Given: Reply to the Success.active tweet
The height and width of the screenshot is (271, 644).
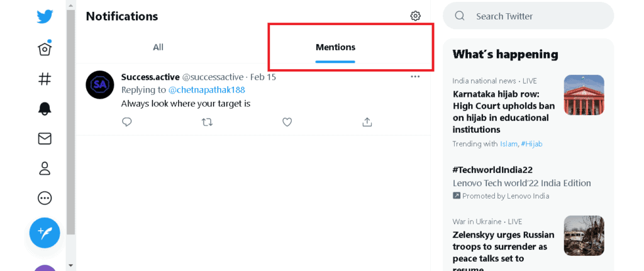Looking at the screenshot, I should tap(127, 122).
